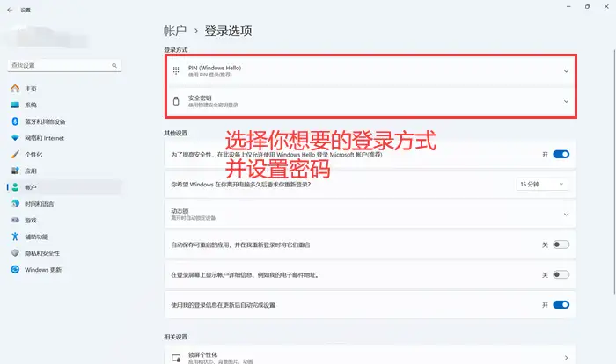Click the PIN keypad icon
This screenshot has width=616, height=364.
click(x=176, y=70)
